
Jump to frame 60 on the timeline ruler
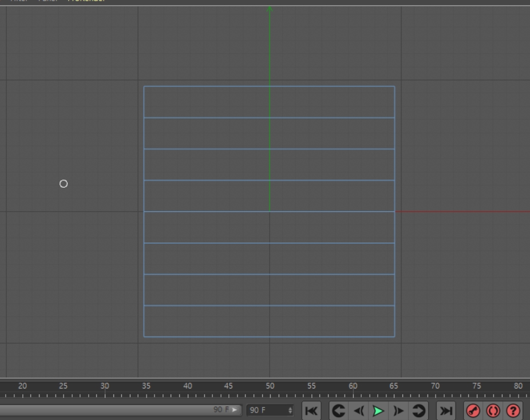click(x=353, y=386)
